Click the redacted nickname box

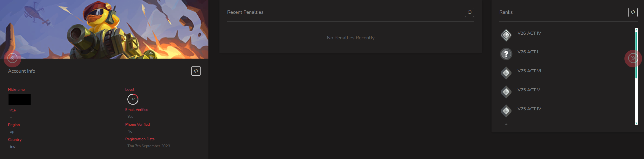[x=20, y=100]
